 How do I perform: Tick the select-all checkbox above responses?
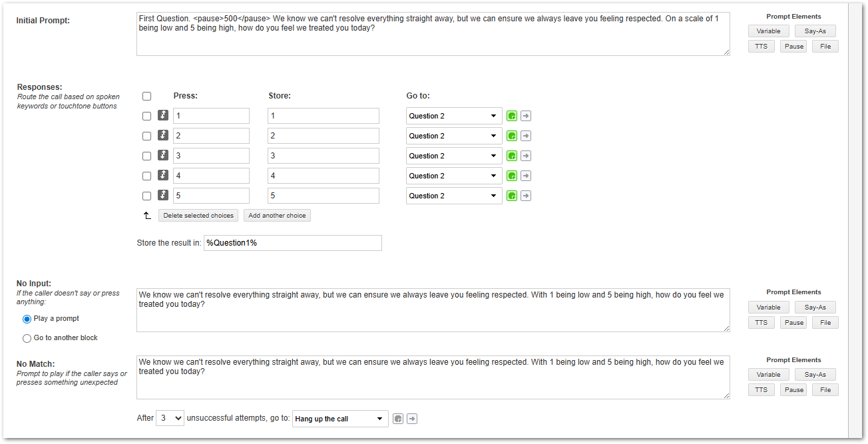click(147, 96)
